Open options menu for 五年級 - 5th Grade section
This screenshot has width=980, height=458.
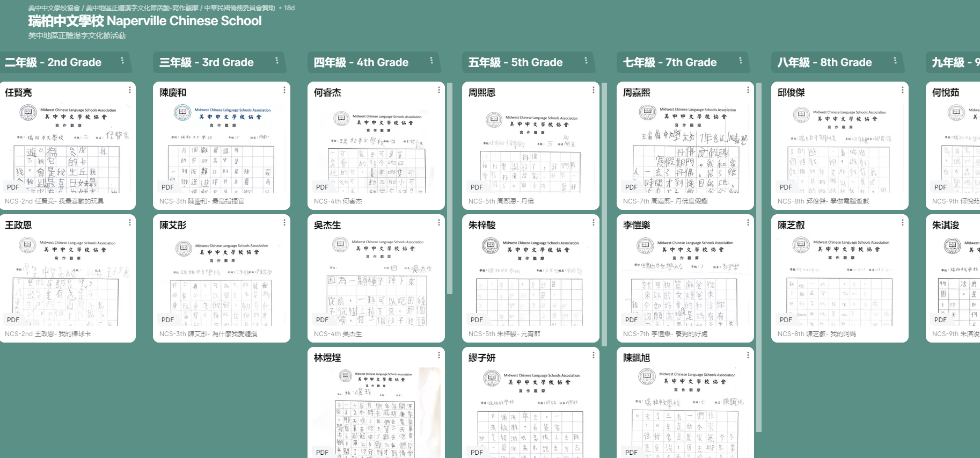point(586,61)
